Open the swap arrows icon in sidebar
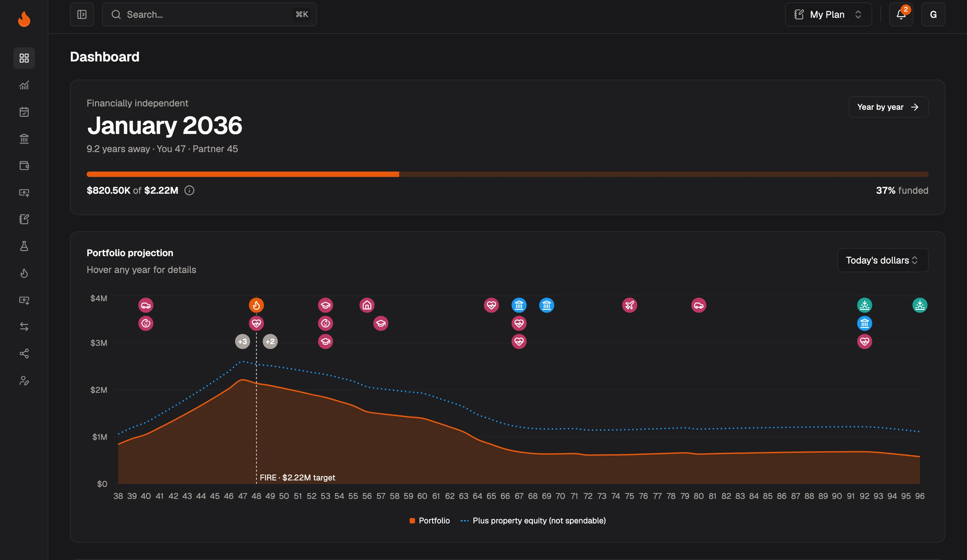Viewport: 967px width, 560px height. tap(24, 326)
